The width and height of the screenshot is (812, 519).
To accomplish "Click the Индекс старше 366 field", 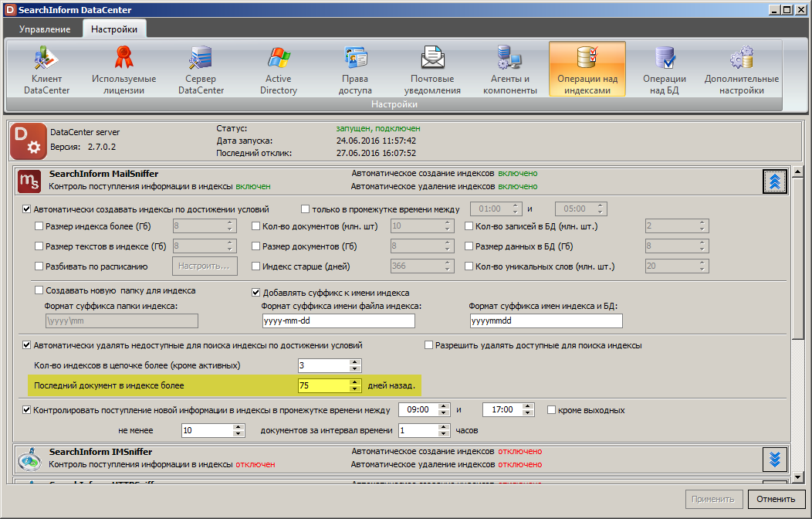I will click(x=422, y=266).
